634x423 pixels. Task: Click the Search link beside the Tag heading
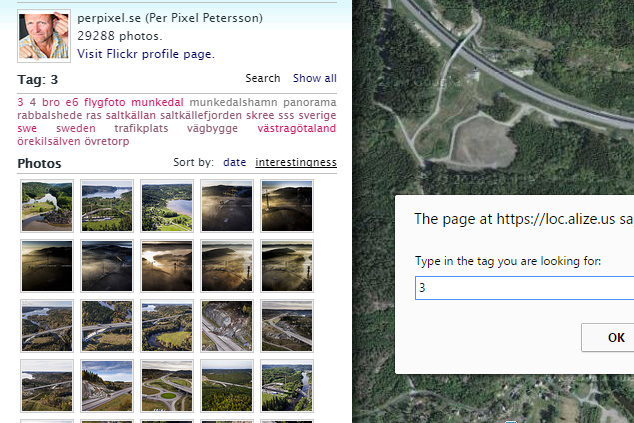[x=262, y=78]
